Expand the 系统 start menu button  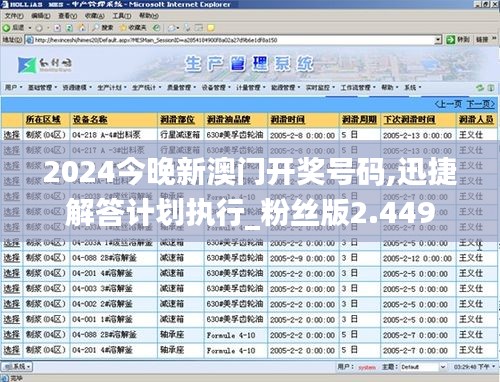17,367
